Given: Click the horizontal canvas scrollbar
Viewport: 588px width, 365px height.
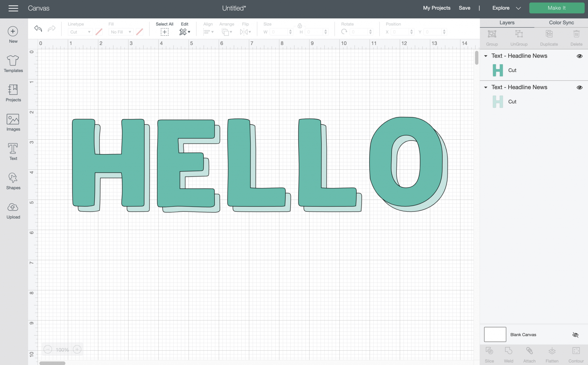Looking at the screenshot, I should pyautogui.click(x=52, y=363).
